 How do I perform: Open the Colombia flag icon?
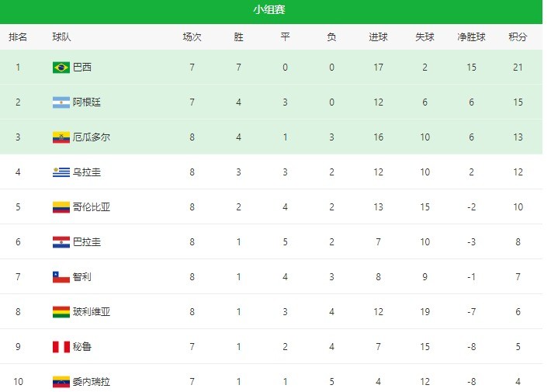click(x=61, y=207)
